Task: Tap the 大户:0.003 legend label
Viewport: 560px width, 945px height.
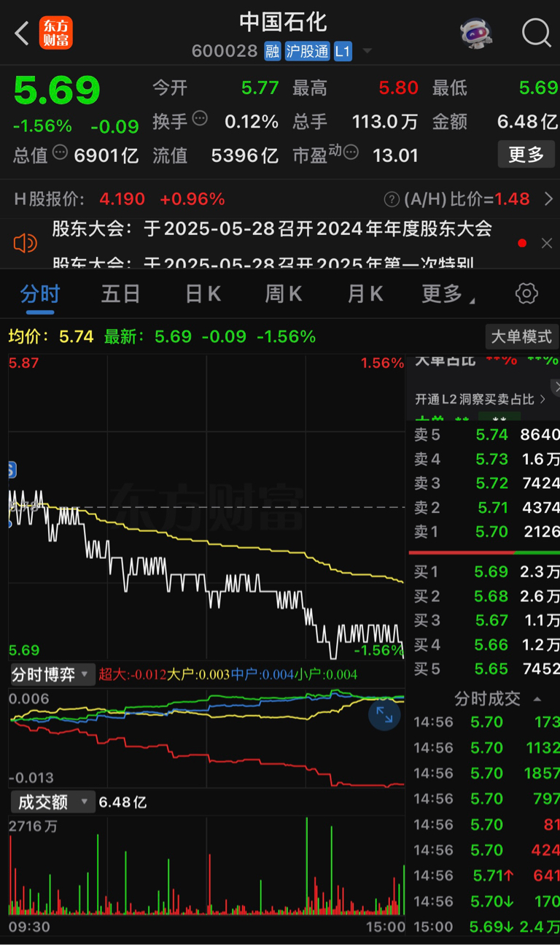Action: (x=198, y=674)
